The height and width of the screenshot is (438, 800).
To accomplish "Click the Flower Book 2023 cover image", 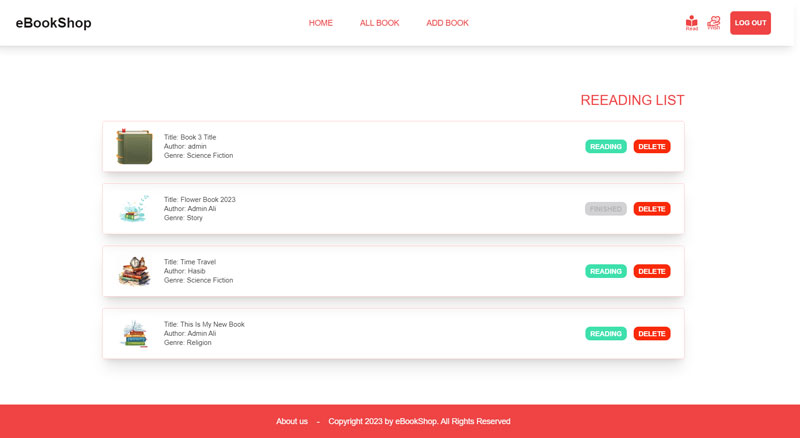I will tap(134, 209).
